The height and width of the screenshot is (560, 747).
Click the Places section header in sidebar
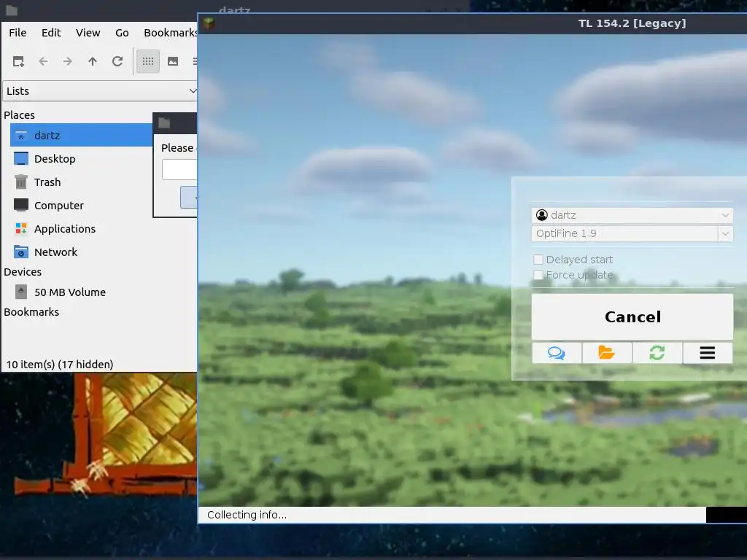19,115
